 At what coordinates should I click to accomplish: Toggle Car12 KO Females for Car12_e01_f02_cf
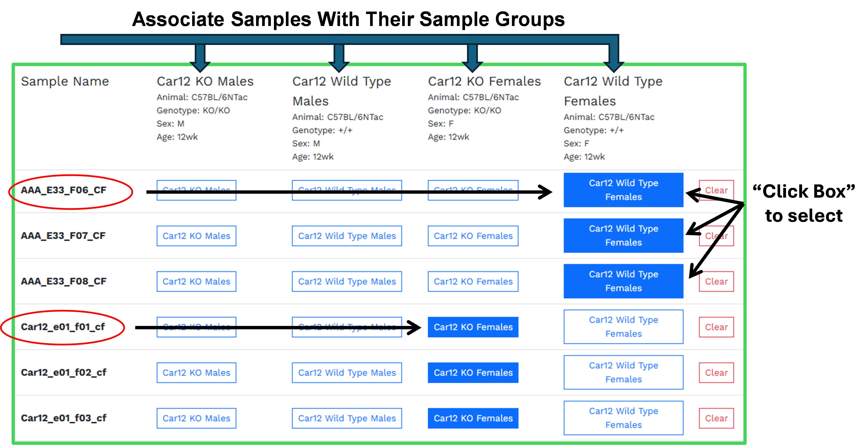tap(473, 372)
